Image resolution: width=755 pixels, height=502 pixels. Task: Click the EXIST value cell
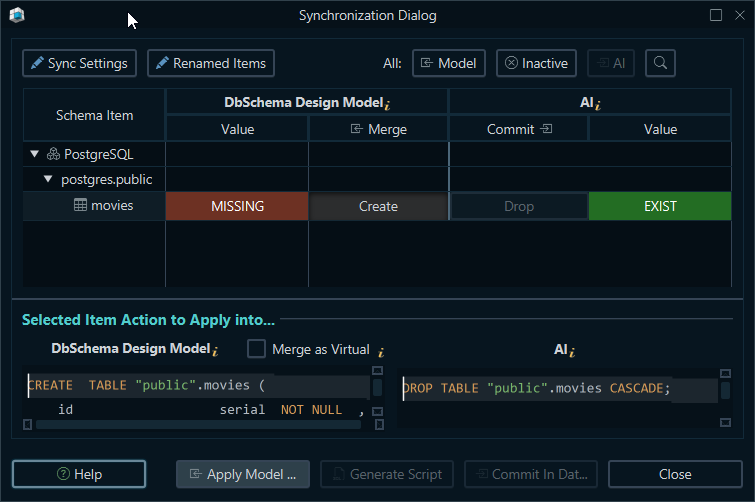[660, 206]
